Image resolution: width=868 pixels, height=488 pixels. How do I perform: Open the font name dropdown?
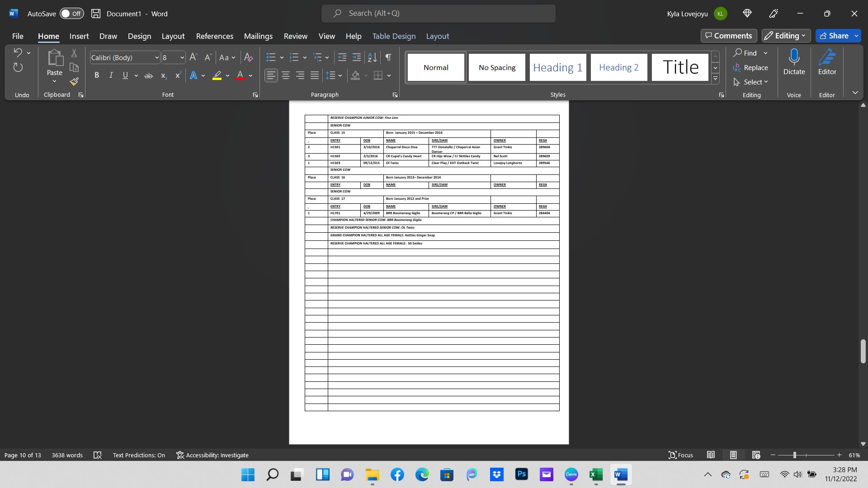click(x=157, y=57)
